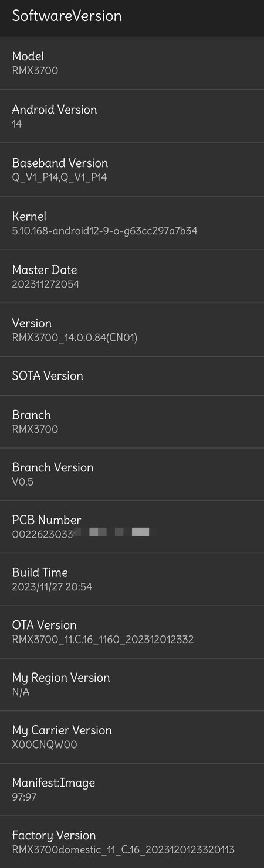This screenshot has width=264, height=868.
Task: Select the Model RMX3700 entry
Action: [x=132, y=63]
